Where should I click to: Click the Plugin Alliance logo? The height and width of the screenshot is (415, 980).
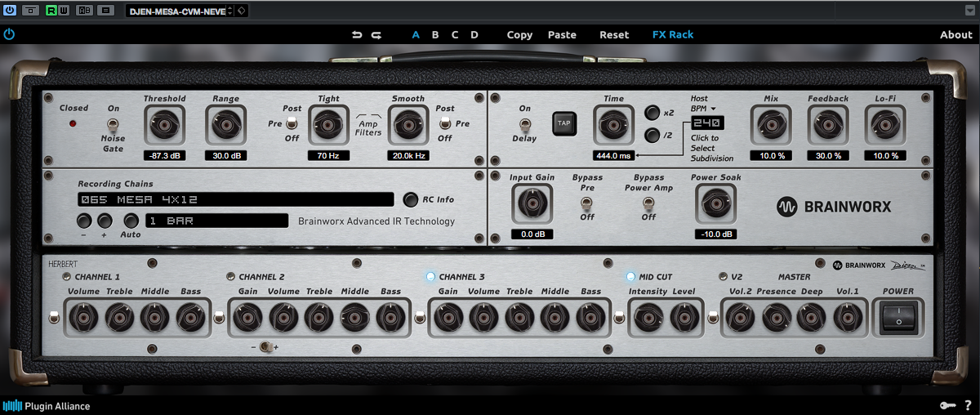[47, 406]
